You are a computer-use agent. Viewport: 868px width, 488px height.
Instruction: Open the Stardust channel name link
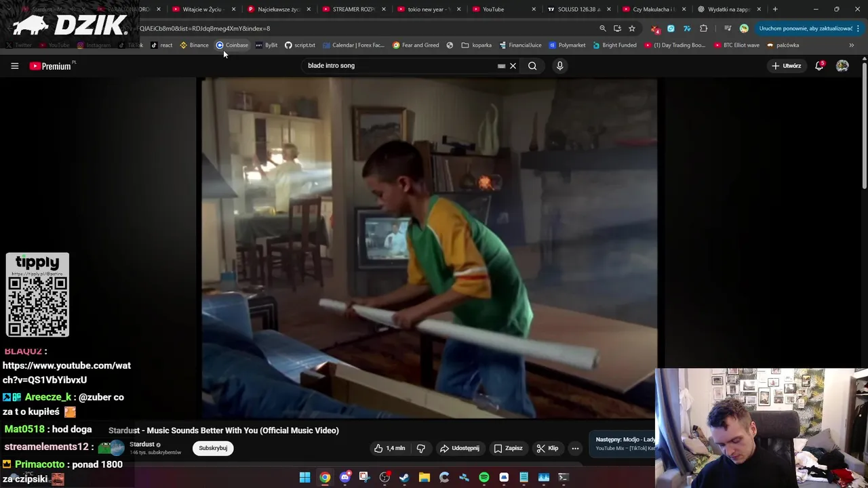click(142, 445)
